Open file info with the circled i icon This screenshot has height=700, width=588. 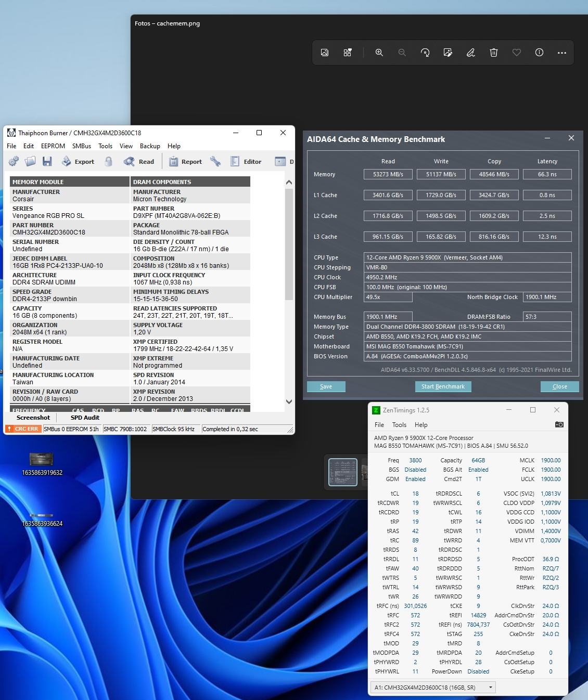point(540,53)
